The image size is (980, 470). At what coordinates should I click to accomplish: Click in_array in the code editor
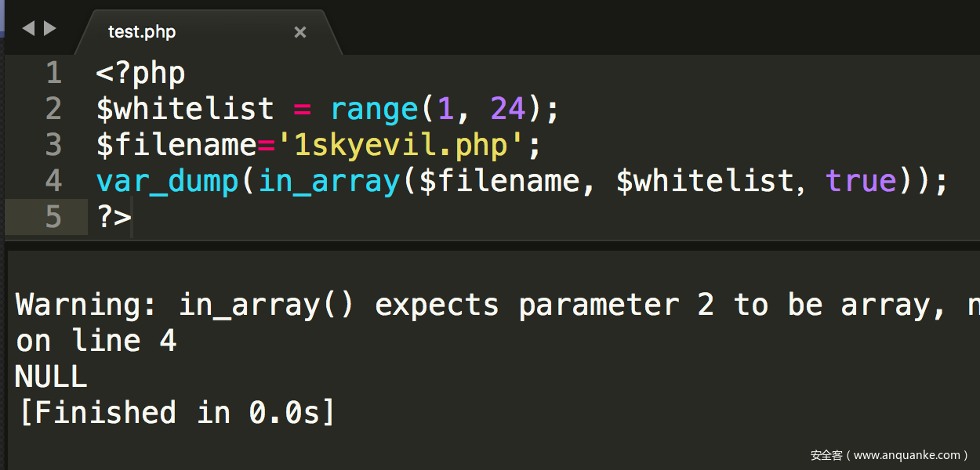tap(329, 181)
